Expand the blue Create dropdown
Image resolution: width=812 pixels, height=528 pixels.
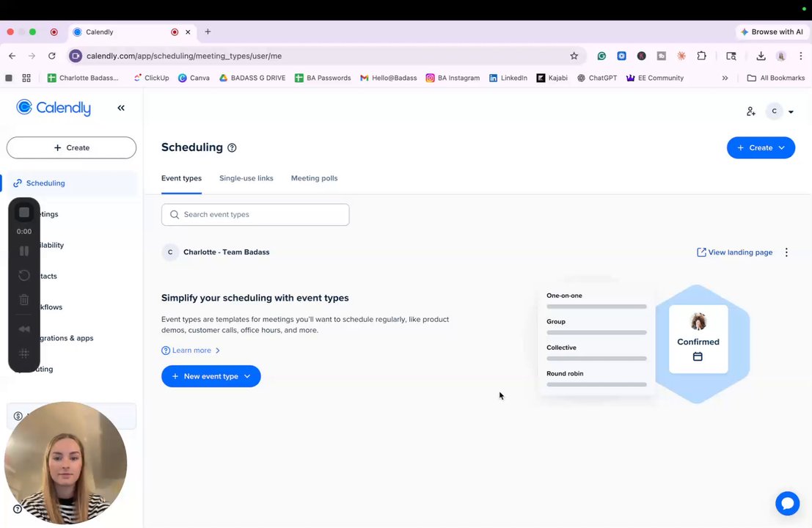(761, 148)
